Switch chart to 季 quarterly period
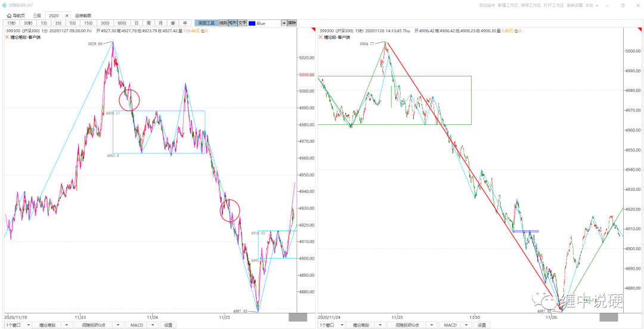The width and height of the screenshot is (644, 329). [x=174, y=23]
